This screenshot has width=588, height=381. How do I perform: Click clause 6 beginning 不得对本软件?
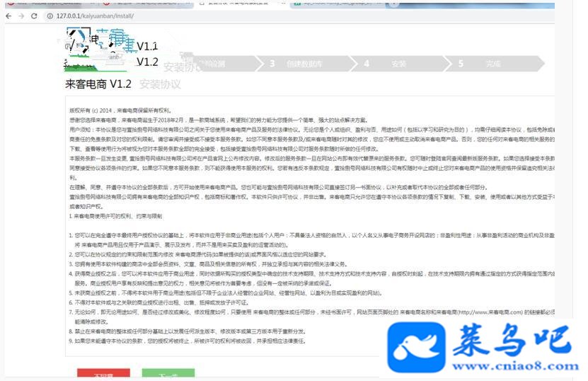(x=159, y=302)
